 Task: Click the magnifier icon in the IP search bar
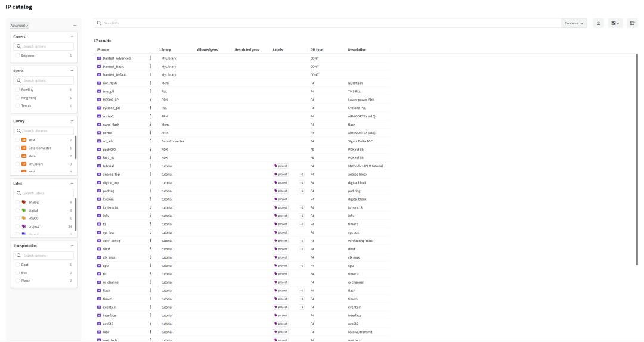99,23
